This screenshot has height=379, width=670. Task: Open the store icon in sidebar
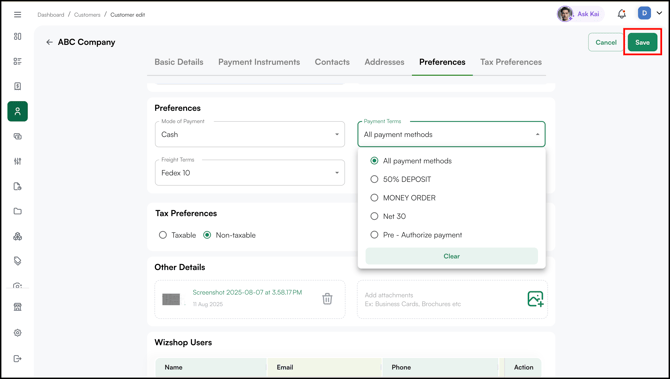point(18,307)
